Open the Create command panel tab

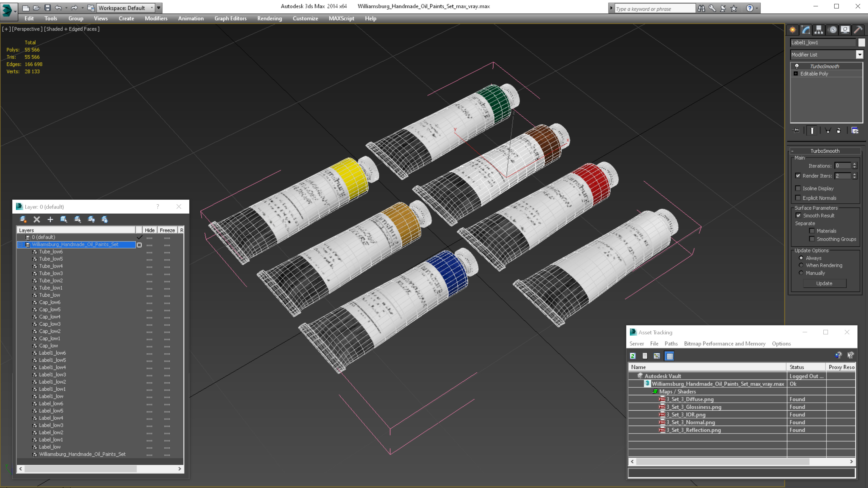(x=793, y=30)
